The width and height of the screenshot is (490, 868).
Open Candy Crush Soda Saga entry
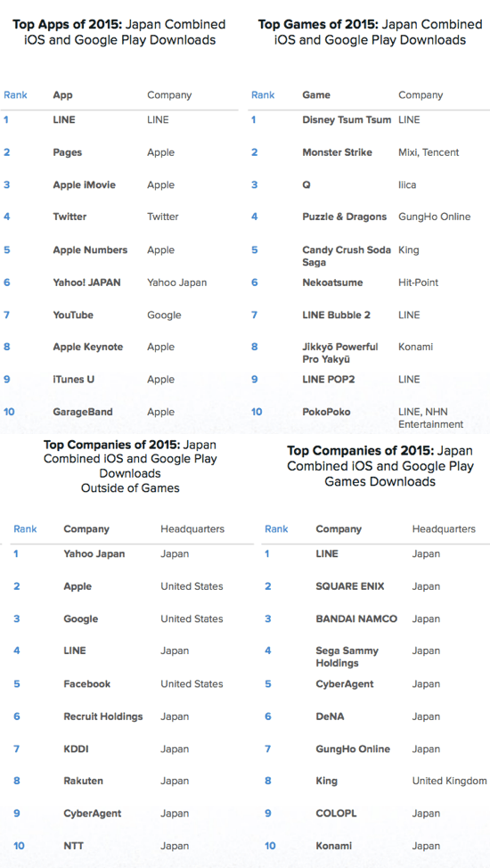pyautogui.click(x=347, y=257)
